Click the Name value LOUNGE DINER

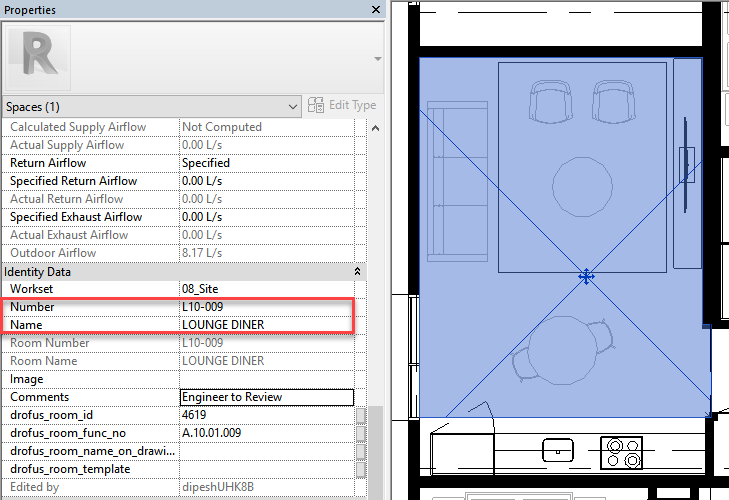pyautogui.click(x=266, y=325)
